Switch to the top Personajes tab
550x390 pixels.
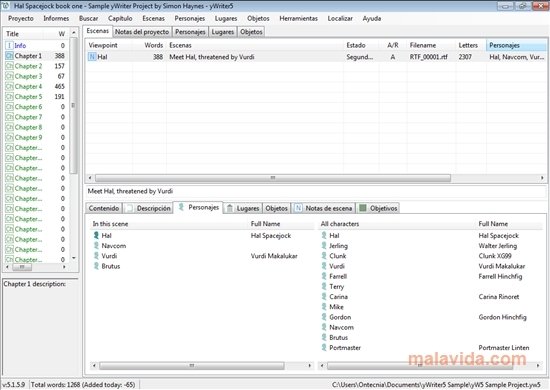190,32
